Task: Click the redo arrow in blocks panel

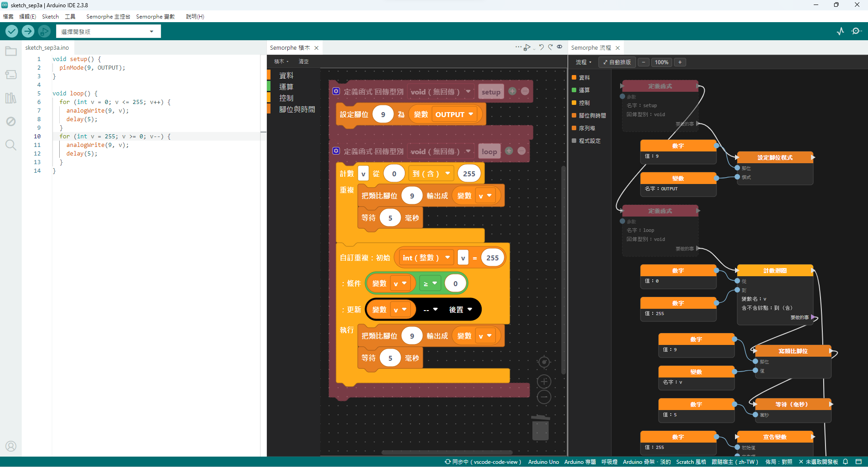Action: [x=550, y=47]
